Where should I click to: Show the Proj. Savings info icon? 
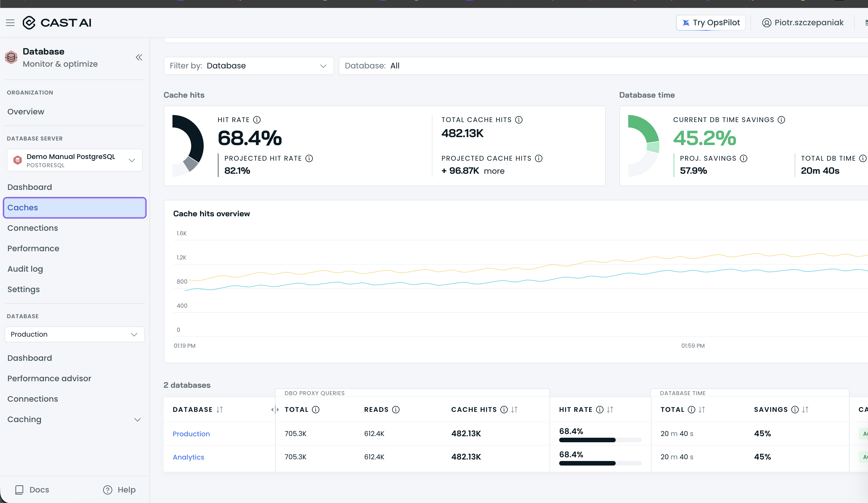point(744,158)
